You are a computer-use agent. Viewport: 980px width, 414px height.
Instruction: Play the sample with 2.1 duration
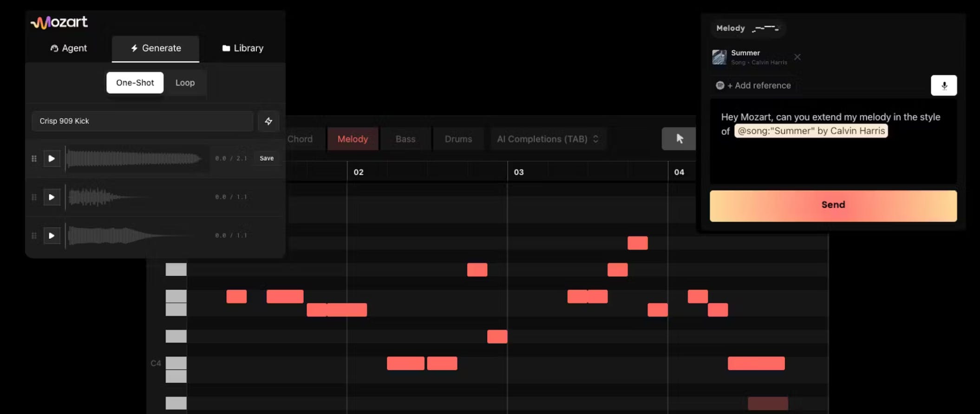pyautogui.click(x=52, y=159)
